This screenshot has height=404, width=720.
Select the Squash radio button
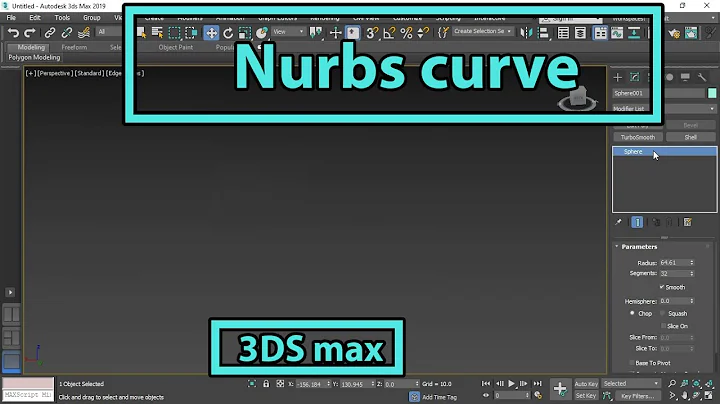pyautogui.click(x=663, y=313)
